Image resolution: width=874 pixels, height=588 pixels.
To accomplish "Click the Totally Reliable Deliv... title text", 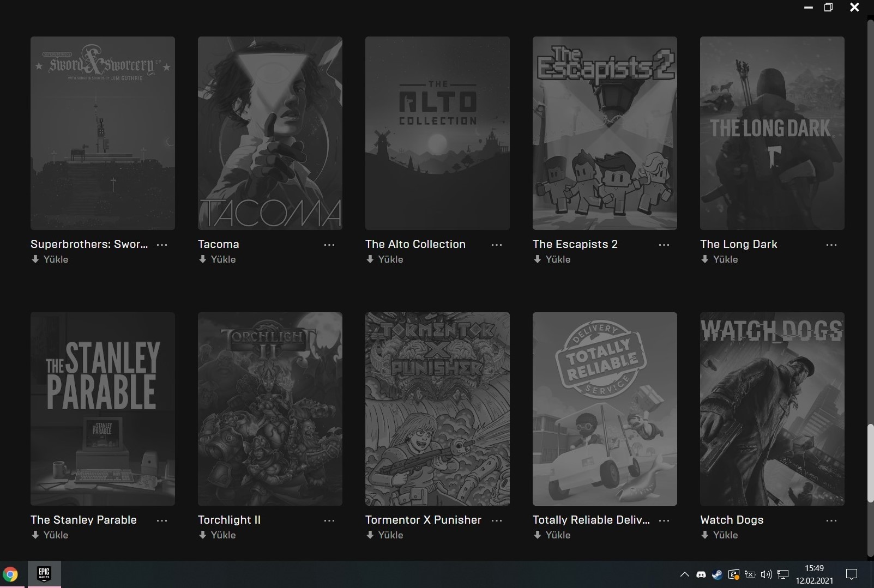I will click(591, 520).
